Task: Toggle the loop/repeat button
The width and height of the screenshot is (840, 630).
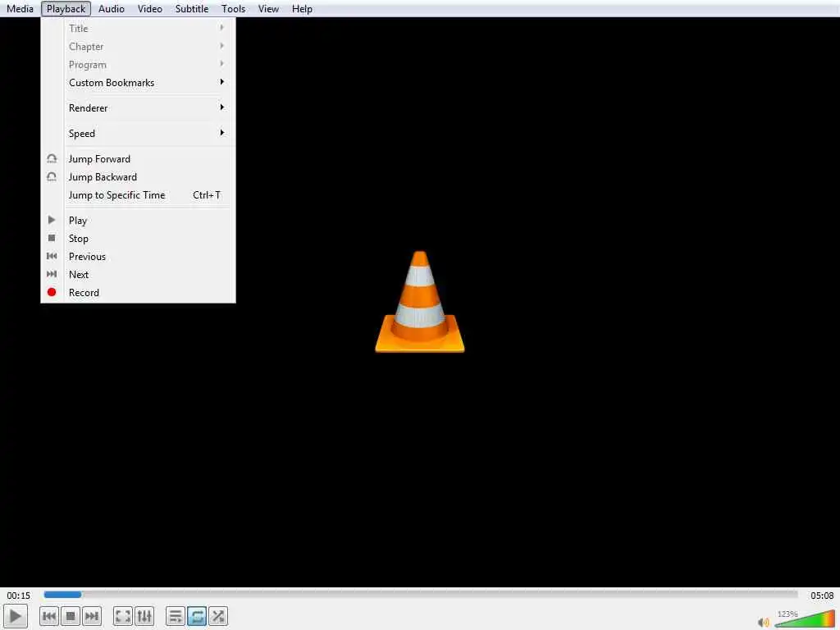Action: click(x=197, y=616)
